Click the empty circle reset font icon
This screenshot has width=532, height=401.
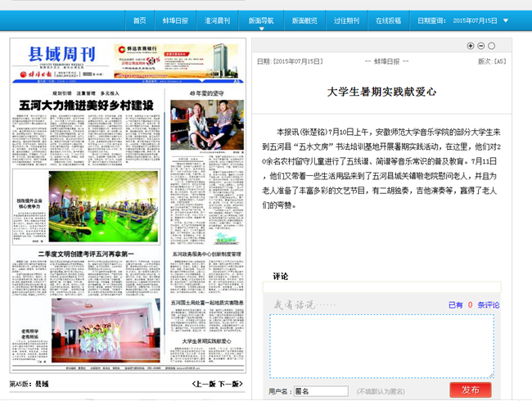click(492, 46)
